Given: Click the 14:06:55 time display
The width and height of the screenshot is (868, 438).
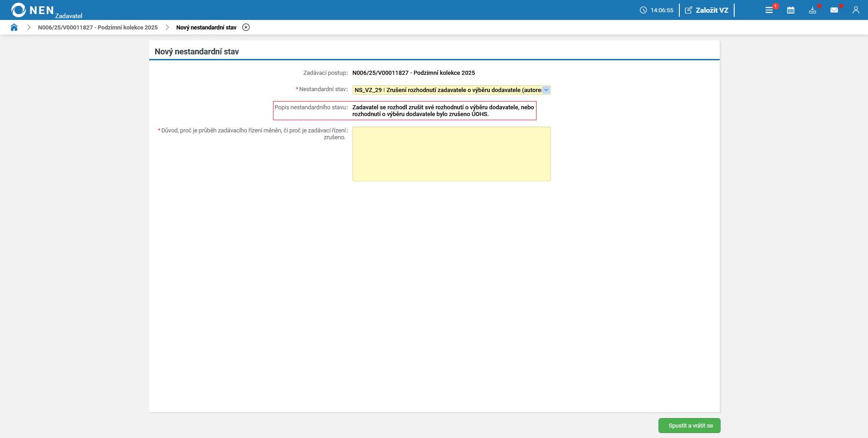Looking at the screenshot, I should (662, 10).
